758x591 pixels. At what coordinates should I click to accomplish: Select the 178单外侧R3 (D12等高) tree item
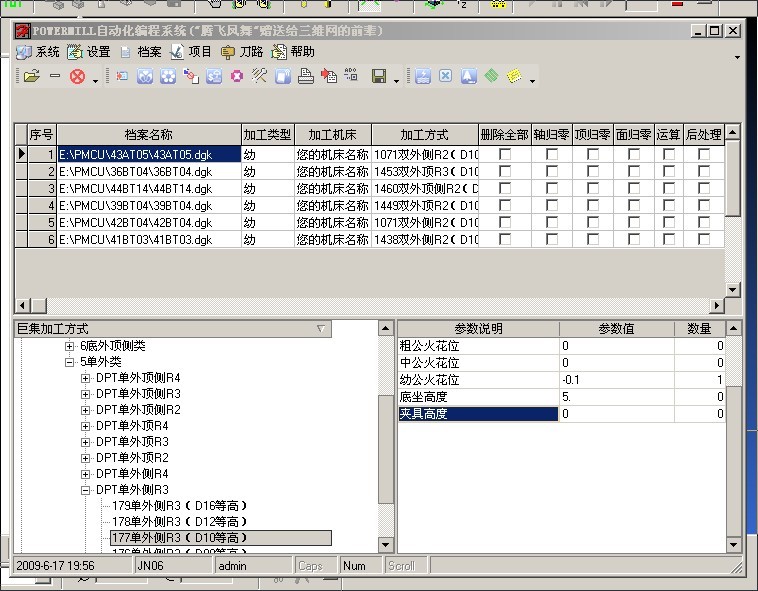click(x=179, y=522)
